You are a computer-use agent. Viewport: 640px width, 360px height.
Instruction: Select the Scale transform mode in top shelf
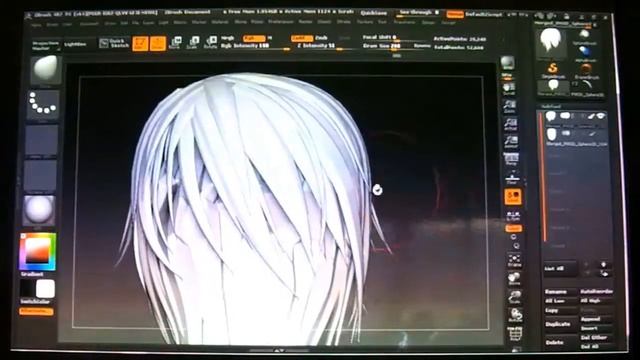pyautogui.click(x=193, y=42)
